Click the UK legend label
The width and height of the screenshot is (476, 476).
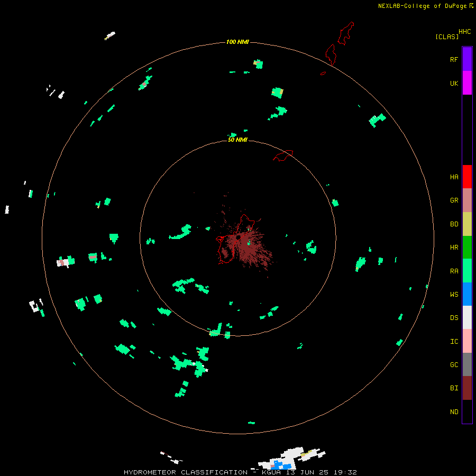(454, 83)
